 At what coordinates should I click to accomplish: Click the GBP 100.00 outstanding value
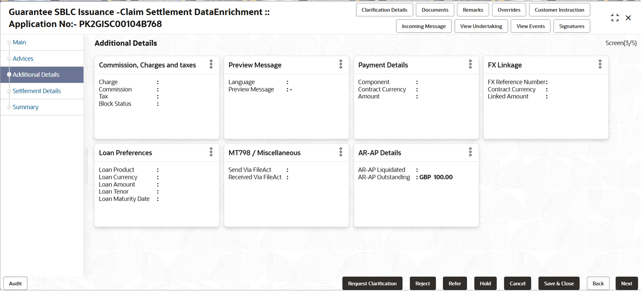tap(436, 177)
